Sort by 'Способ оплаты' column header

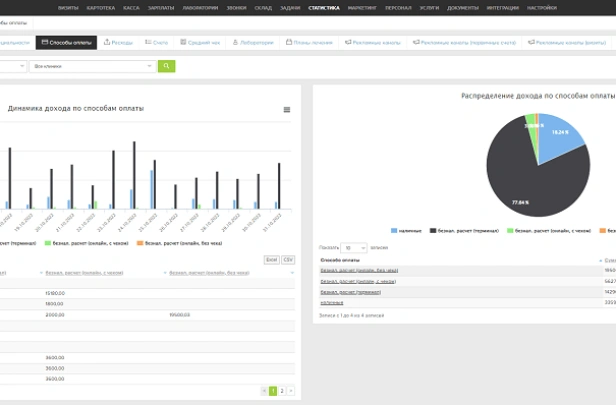[341, 260]
